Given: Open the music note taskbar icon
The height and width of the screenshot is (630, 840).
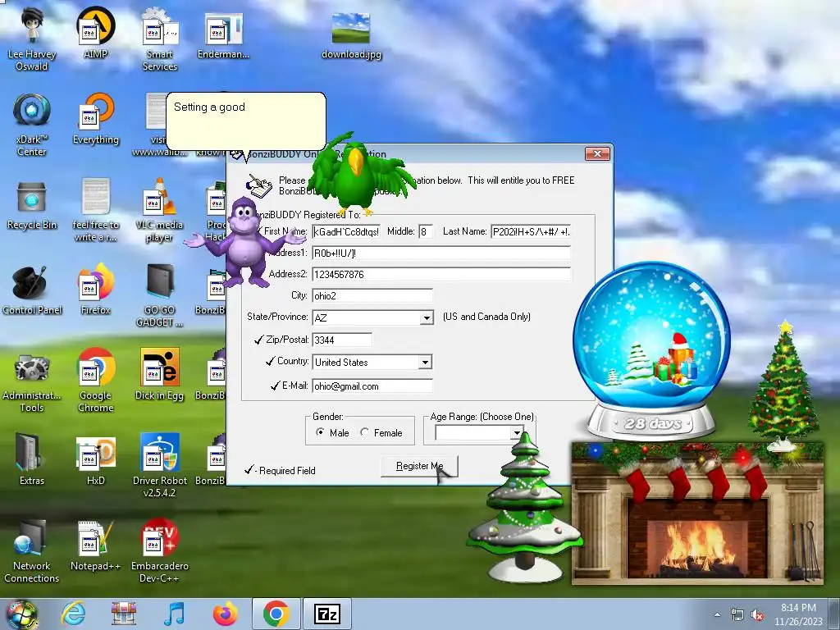Looking at the screenshot, I should 174,614.
